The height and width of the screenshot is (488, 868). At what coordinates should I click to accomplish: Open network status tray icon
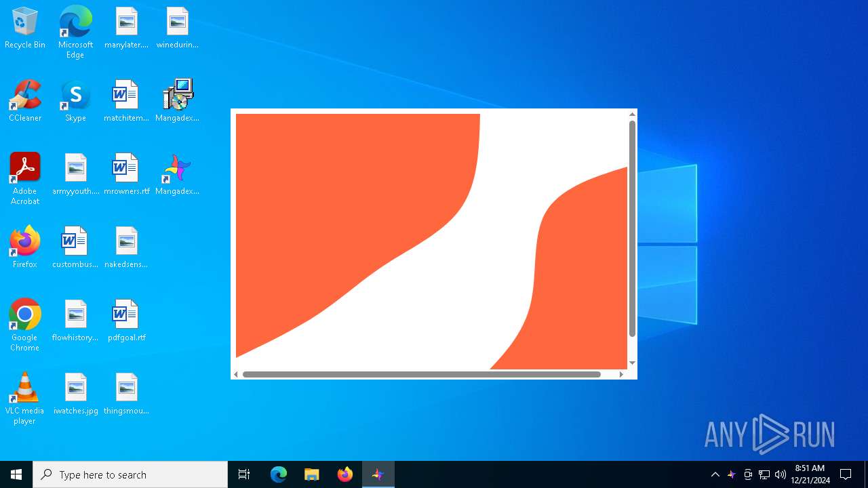(x=764, y=474)
